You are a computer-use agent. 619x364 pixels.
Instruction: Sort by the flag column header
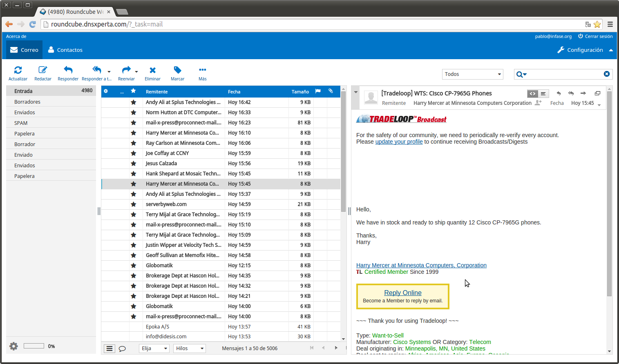(x=318, y=91)
